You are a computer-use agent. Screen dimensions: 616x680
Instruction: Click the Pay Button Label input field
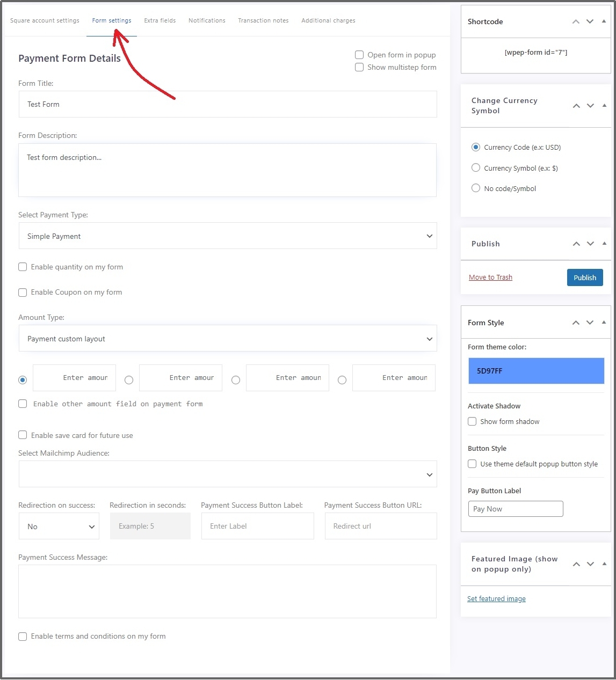(x=515, y=509)
